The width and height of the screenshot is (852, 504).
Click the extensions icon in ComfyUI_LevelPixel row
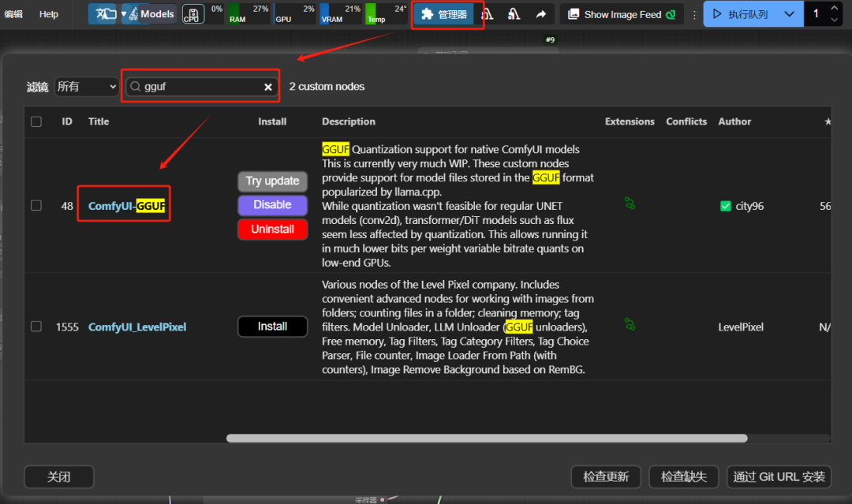[630, 325]
